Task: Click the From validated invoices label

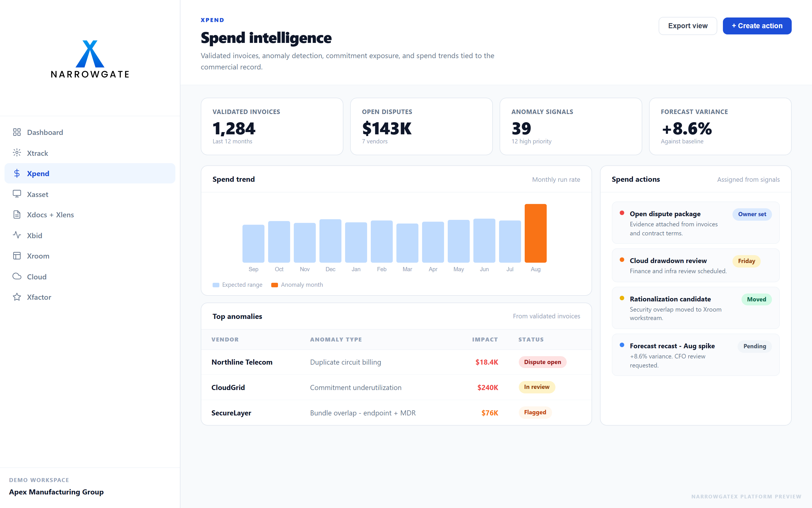Action: 546,316
